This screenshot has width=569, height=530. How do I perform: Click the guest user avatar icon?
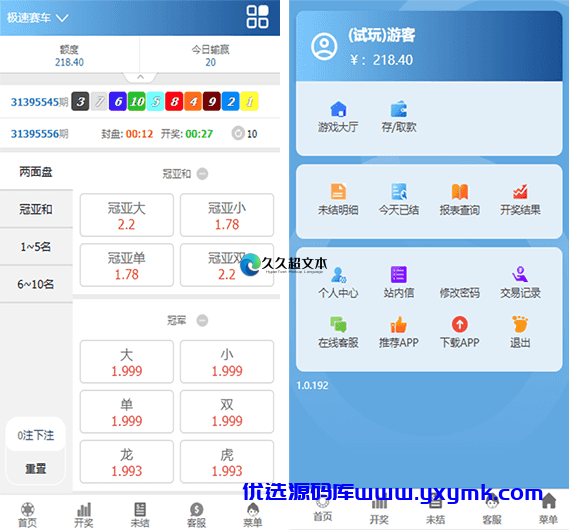point(324,46)
